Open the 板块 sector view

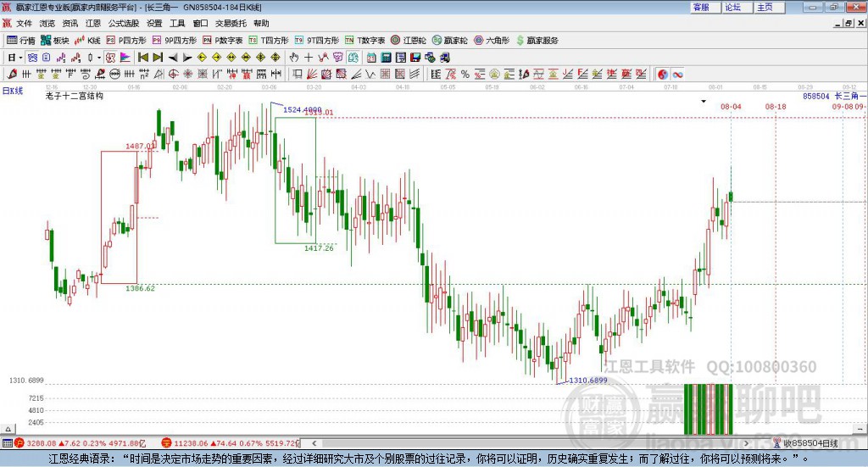55,41
